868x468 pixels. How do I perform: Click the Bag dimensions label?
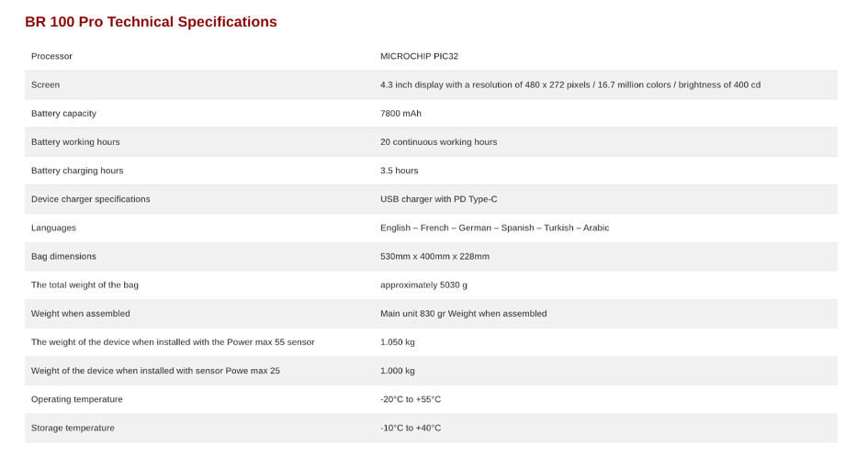pyautogui.click(x=63, y=256)
